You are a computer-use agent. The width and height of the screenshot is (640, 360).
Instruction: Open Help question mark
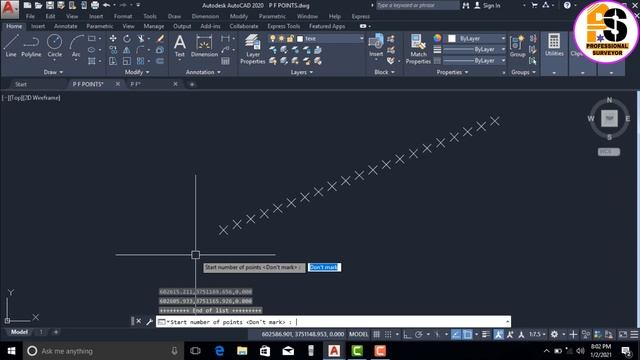pyautogui.click(x=567, y=5)
